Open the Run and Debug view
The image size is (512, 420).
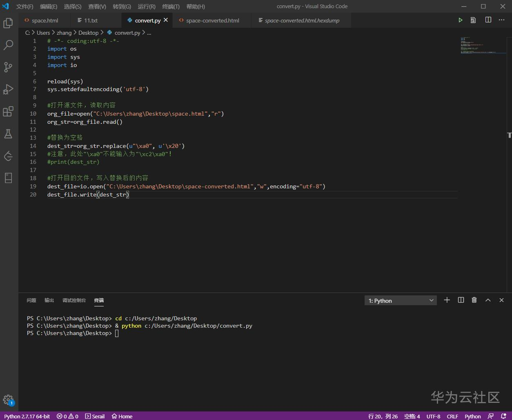[8, 89]
